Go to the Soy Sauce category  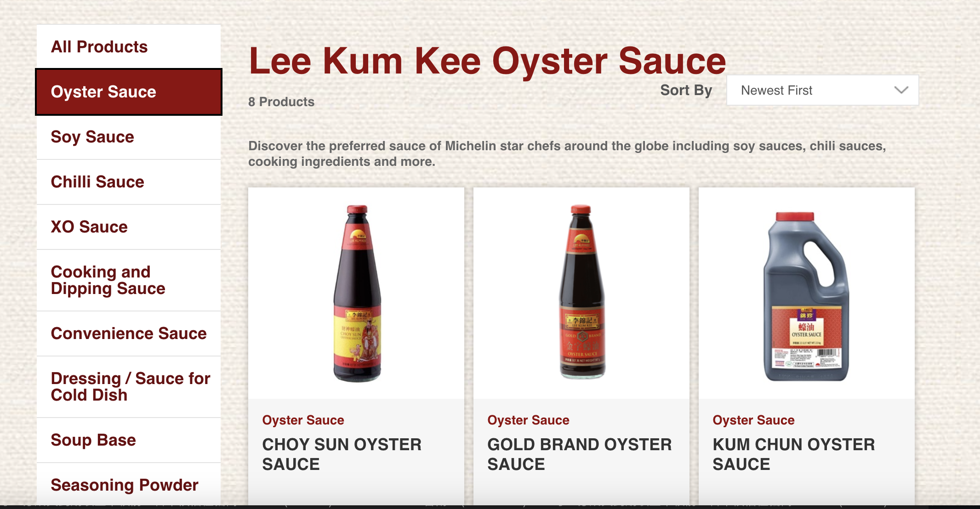point(129,137)
